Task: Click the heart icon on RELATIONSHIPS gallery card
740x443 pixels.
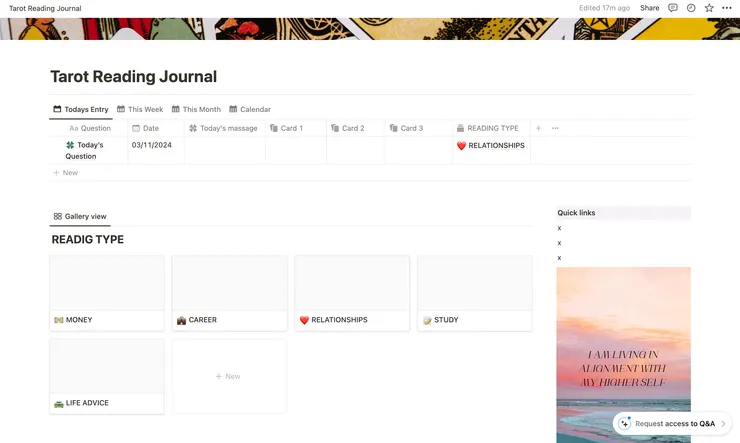Action: coord(304,320)
